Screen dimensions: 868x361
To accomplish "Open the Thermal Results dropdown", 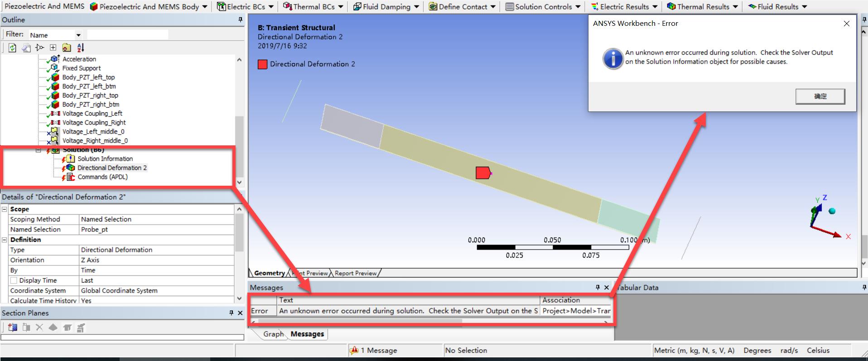I will 735,7.
